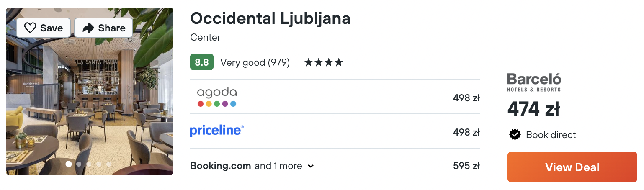This screenshot has width=644, height=190.
Task: Click the Share arrow icon
Action: coord(88,28)
